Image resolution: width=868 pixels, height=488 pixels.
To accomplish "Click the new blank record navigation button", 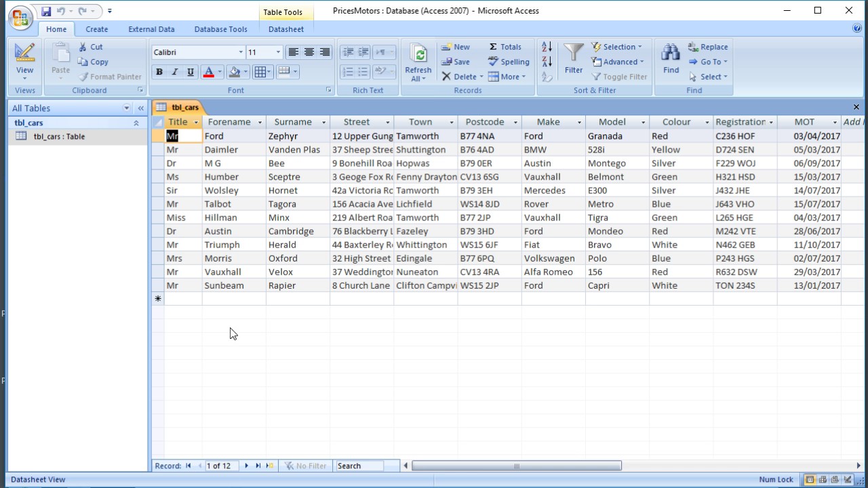I will coord(269,466).
